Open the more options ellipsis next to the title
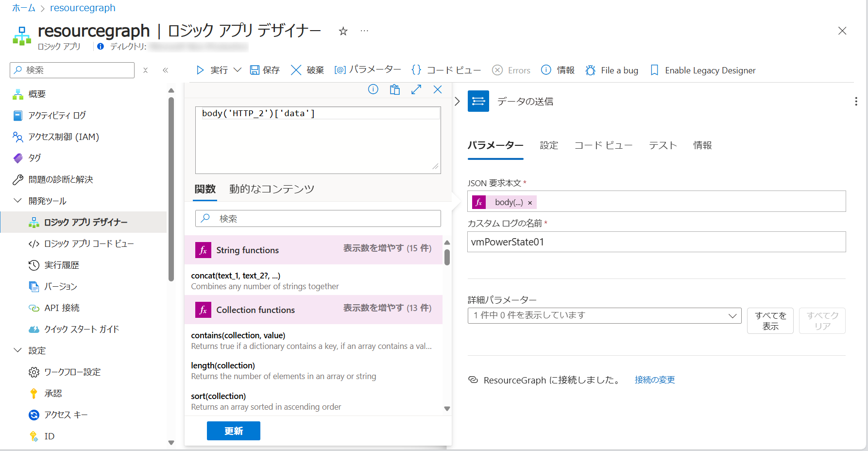 pyautogui.click(x=364, y=31)
